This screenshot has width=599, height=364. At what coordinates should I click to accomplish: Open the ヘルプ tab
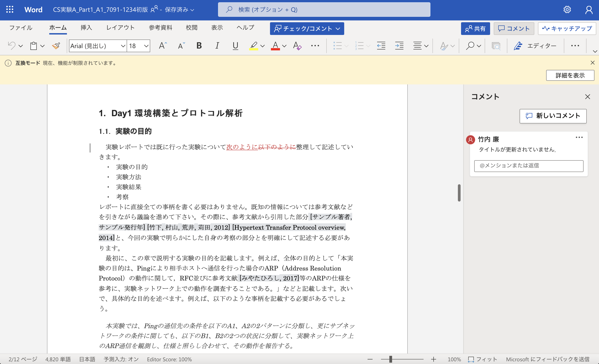click(245, 27)
